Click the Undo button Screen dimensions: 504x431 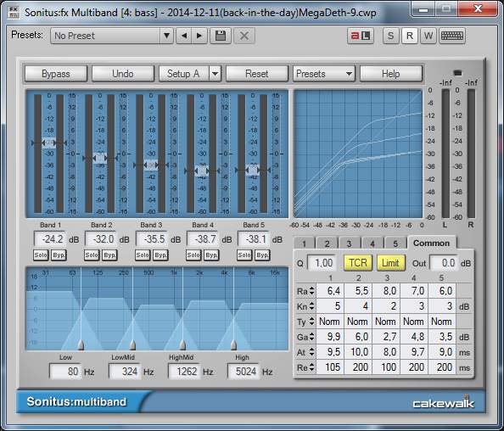123,74
